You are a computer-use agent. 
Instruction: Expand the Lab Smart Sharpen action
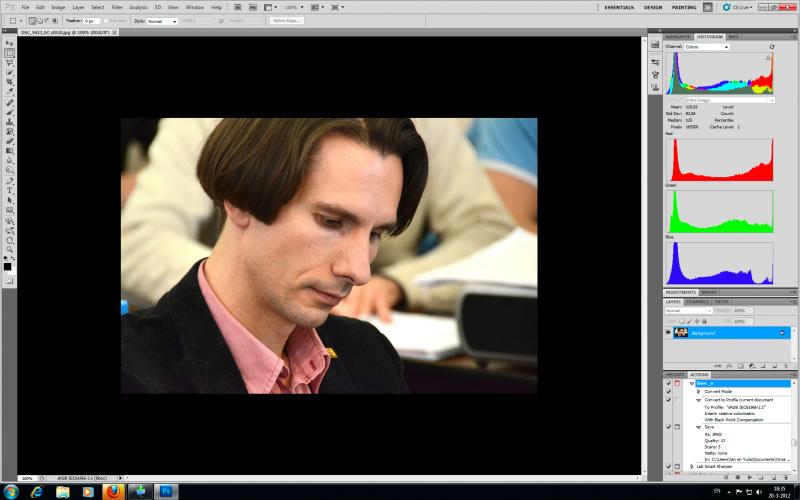pyautogui.click(x=692, y=466)
